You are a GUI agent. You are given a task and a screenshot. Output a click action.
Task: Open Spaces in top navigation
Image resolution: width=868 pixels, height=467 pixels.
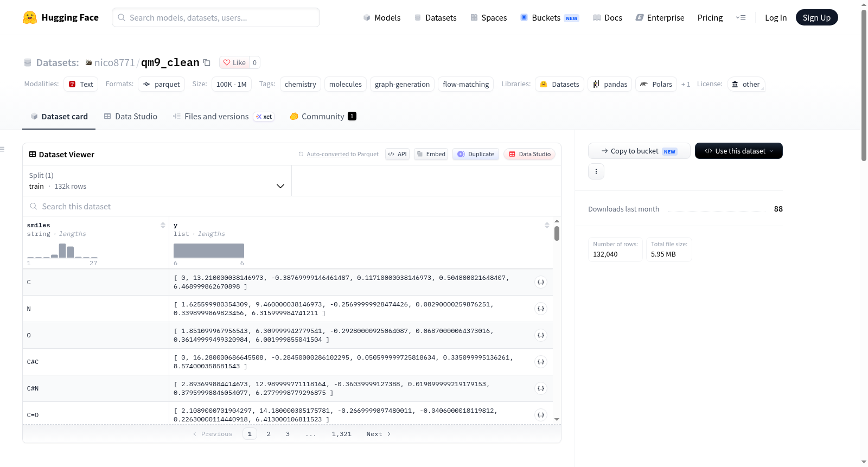[489, 17]
